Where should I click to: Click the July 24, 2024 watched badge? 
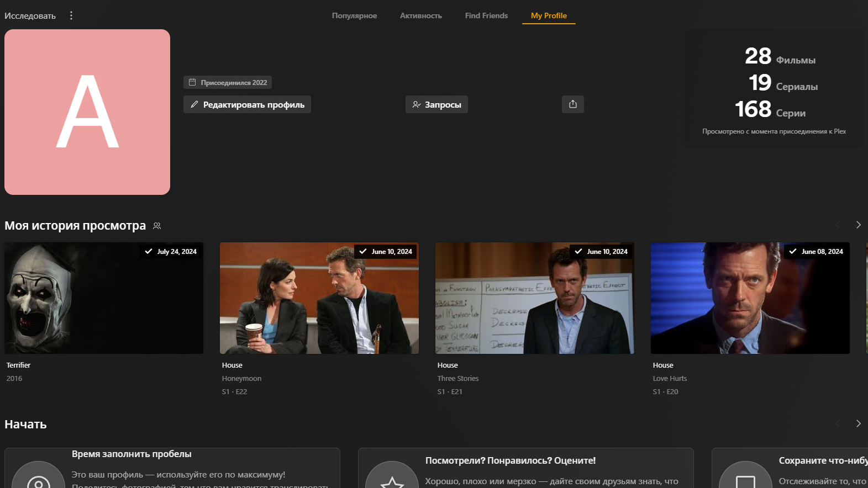pos(171,251)
